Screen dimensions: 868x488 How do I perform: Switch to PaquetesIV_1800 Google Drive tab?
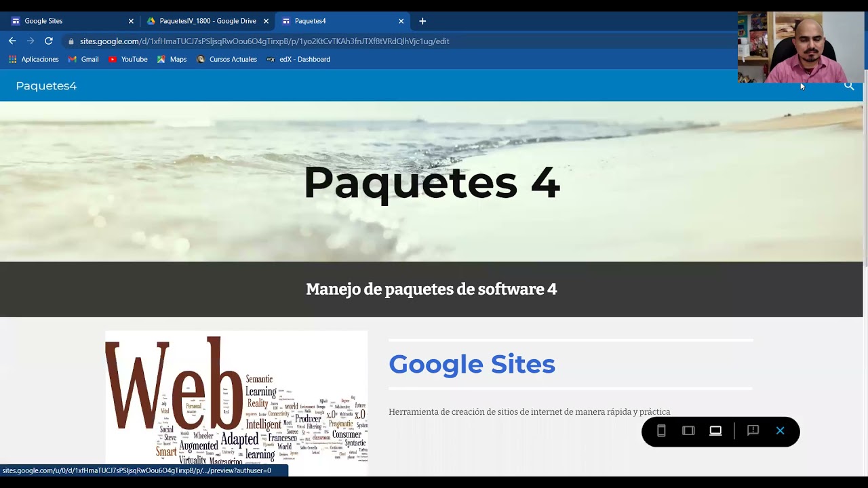(208, 21)
